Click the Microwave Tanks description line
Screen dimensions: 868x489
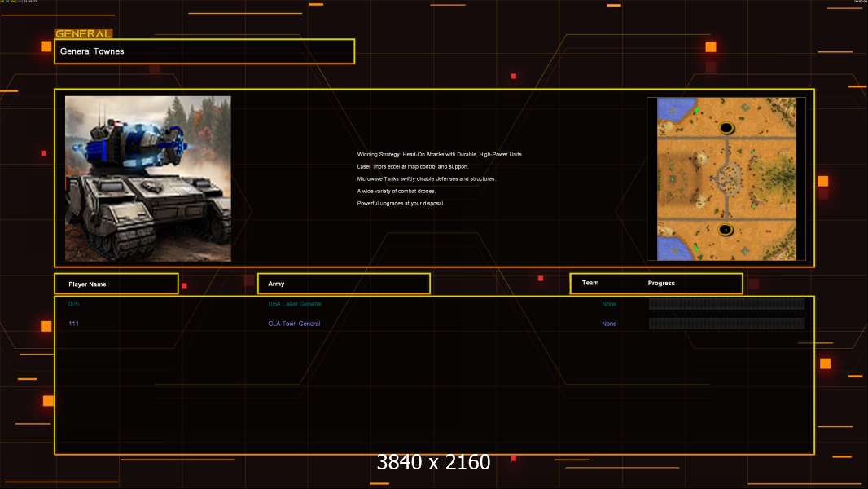click(x=426, y=178)
